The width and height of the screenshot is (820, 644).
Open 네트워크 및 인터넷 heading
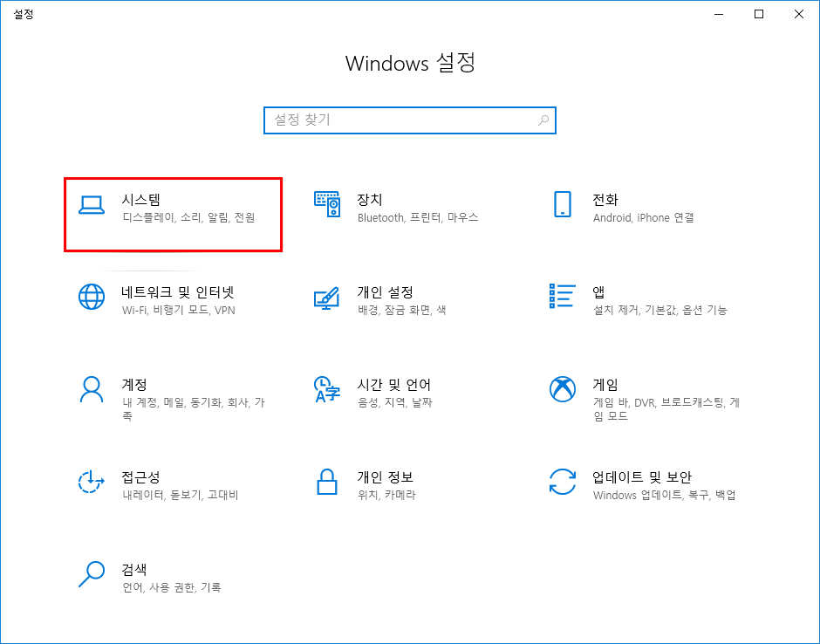tap(178, 292)
